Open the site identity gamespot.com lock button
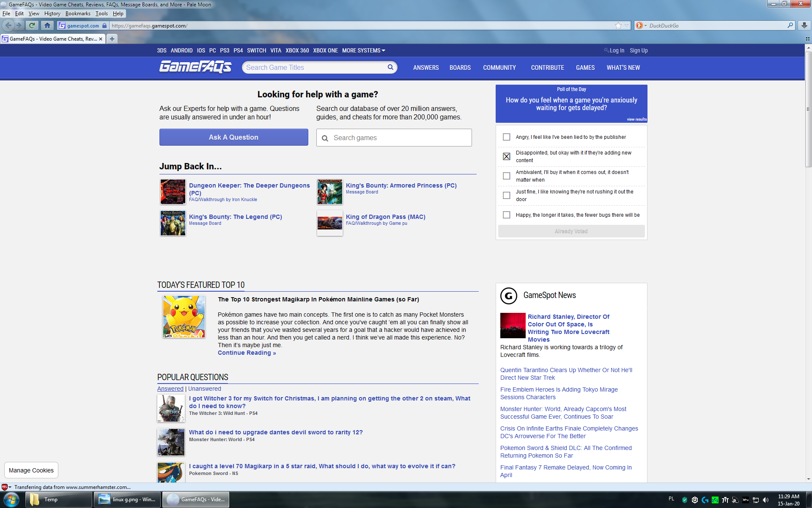This screenshot has height=508, width=812. (x=82, y=25)
